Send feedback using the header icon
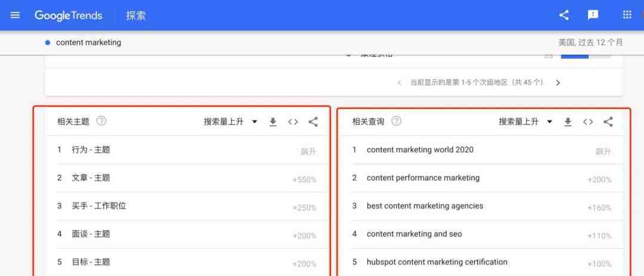644x276 pixels. pyautogui.click(x=593, y=15)
